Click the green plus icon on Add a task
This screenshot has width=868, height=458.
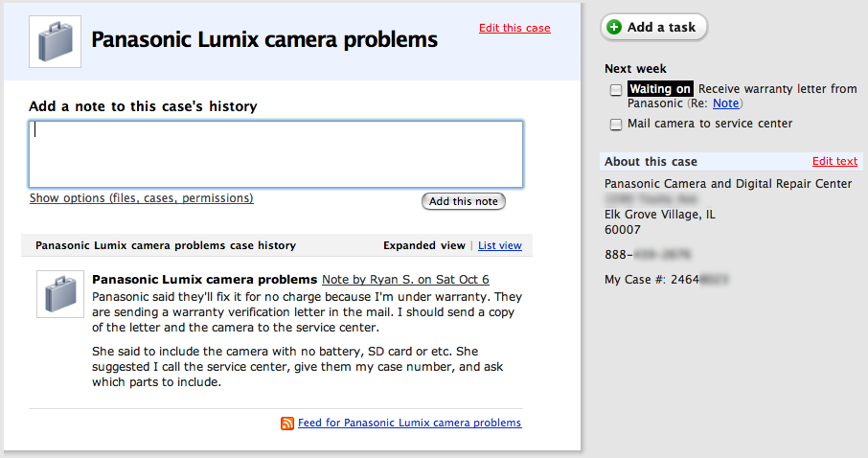tap(614, 27)
